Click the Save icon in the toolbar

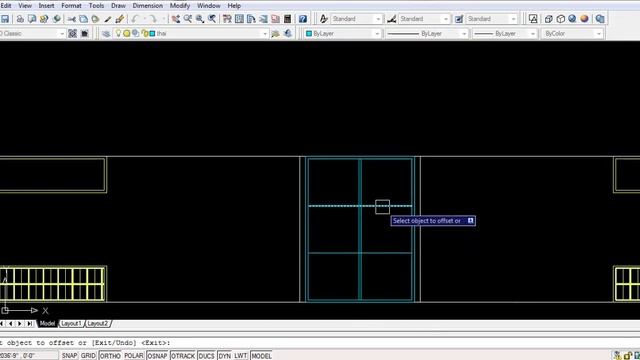5,19
